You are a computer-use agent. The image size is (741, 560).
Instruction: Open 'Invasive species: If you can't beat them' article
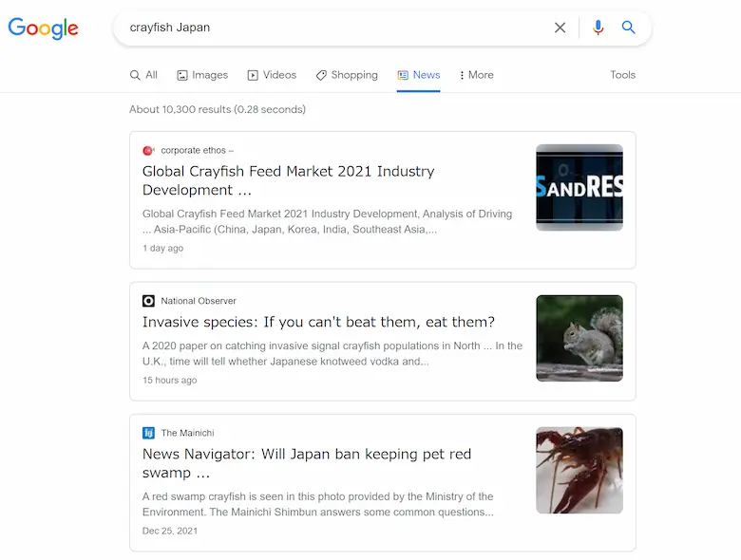[x=318, y=322]
